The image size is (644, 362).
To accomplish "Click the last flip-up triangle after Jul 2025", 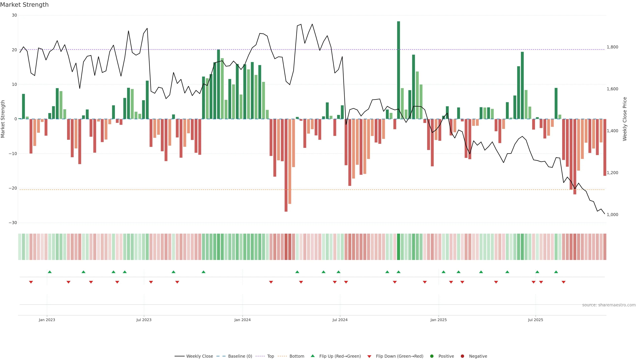I will tap(556, 272).
